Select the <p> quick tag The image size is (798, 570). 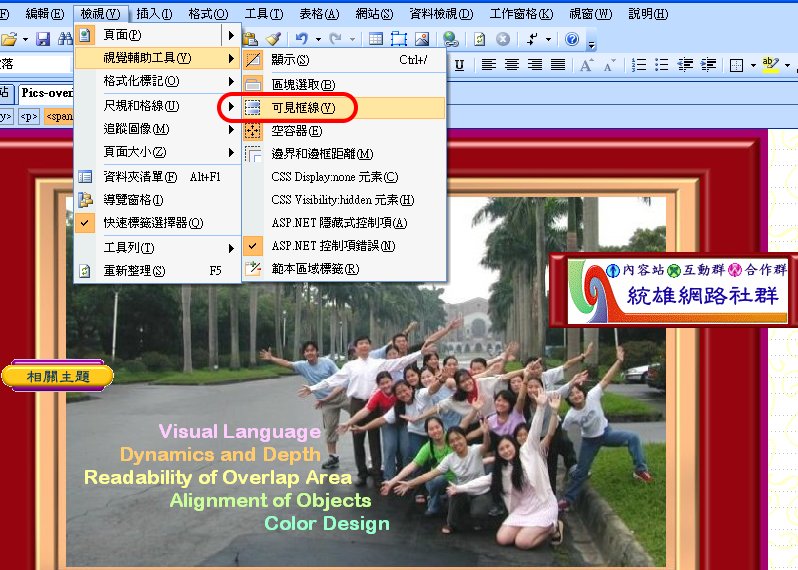(x=28, y=117)
